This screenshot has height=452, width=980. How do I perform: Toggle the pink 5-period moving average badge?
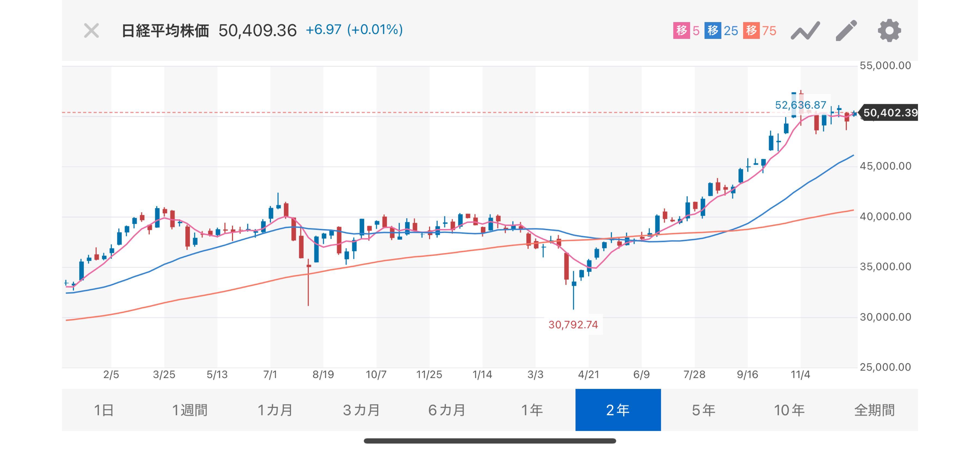[x=687, y=31]
